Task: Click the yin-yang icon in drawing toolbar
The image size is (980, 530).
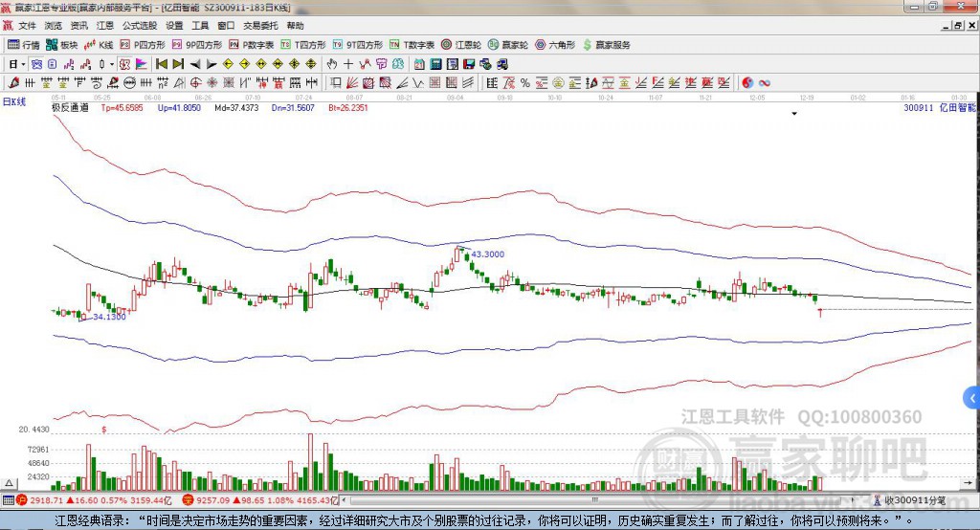Action: [747, 82]
